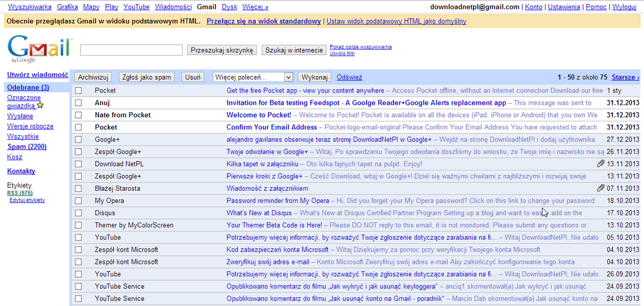Image resolution: width=644 pixels, height=306 pixels.
Task: Click Szukaj w internecie button
Action: point(294,50)
